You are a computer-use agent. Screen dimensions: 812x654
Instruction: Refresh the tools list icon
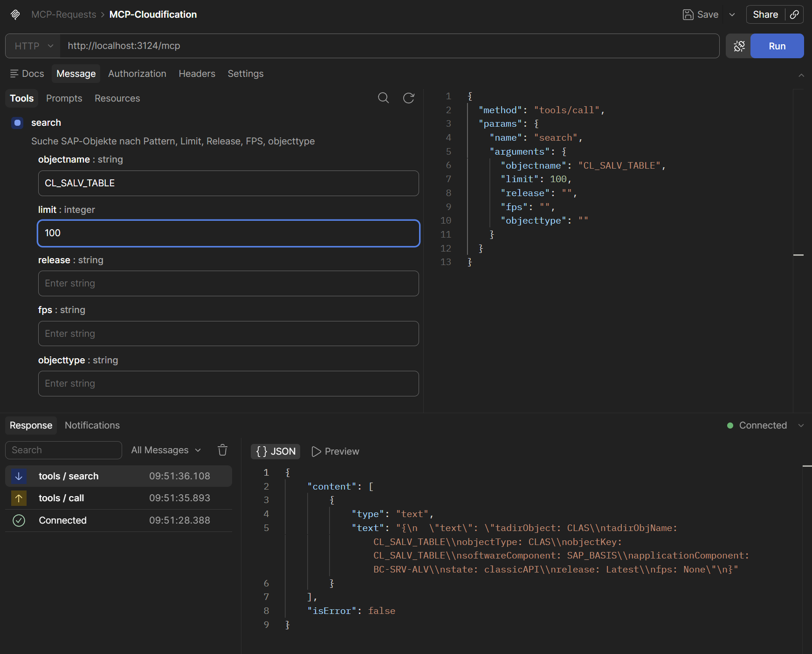(x=409, y=98)
